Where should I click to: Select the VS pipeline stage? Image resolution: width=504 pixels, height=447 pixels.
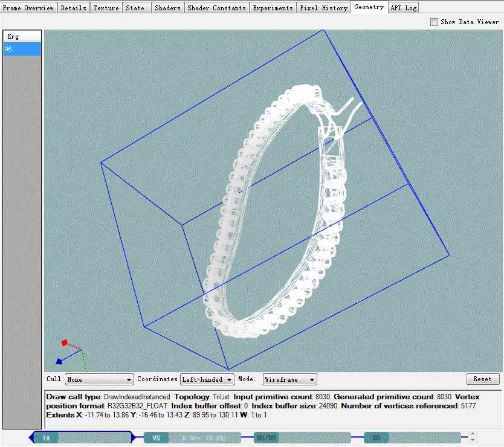tap(192, 438)
